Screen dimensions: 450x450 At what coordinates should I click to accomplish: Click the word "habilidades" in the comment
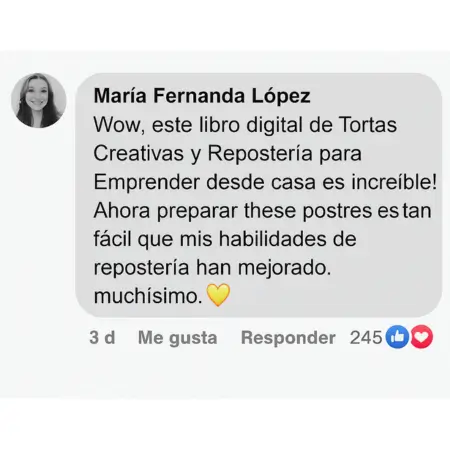(272, 239)
